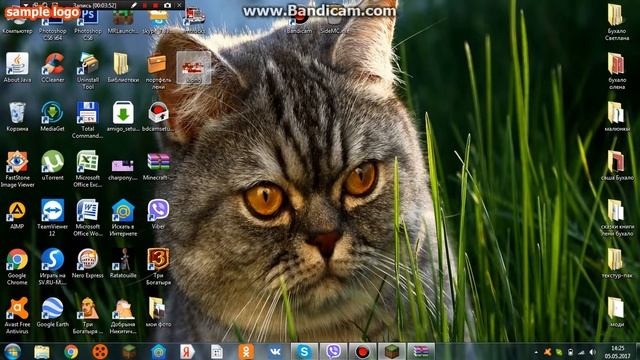Open the MRLauncher desktop shortcut
The image size is (640, 360).
[x=123, y=21]
